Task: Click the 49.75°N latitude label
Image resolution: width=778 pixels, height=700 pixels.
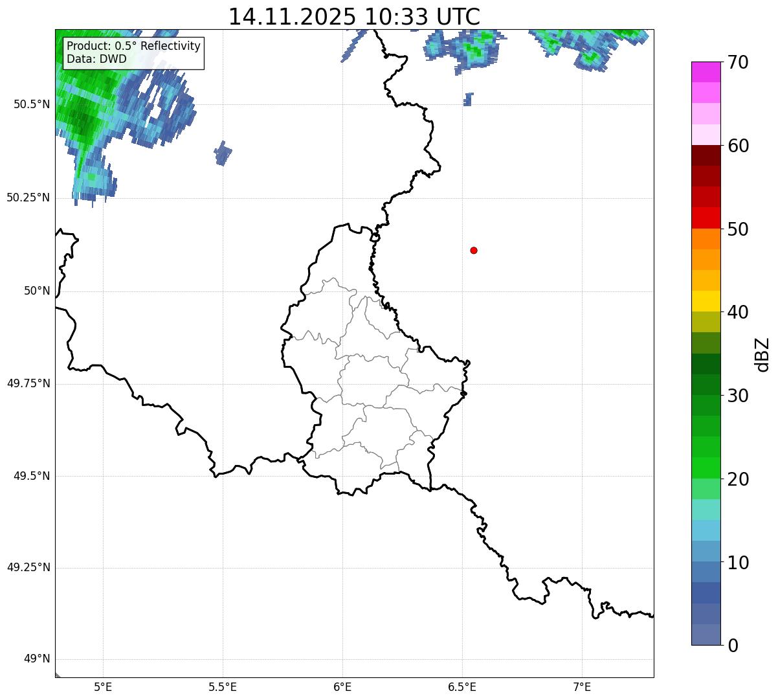Action: click(x=28, y=383)
